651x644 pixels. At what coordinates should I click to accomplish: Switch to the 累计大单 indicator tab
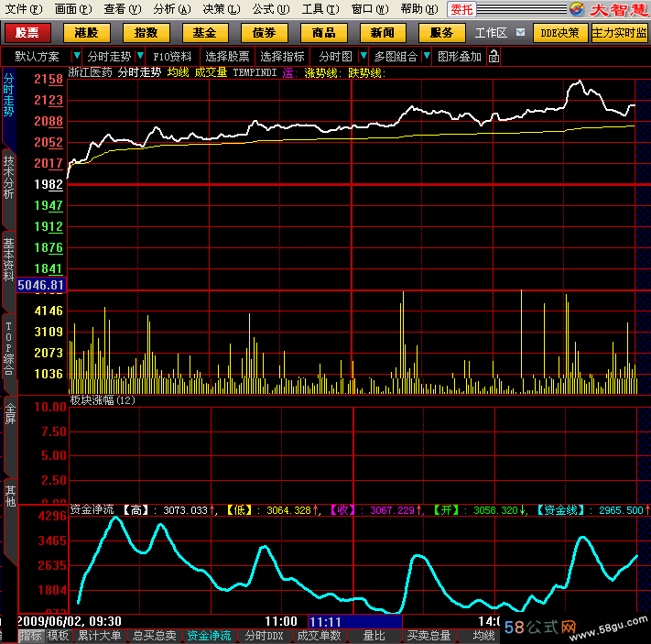99,636
